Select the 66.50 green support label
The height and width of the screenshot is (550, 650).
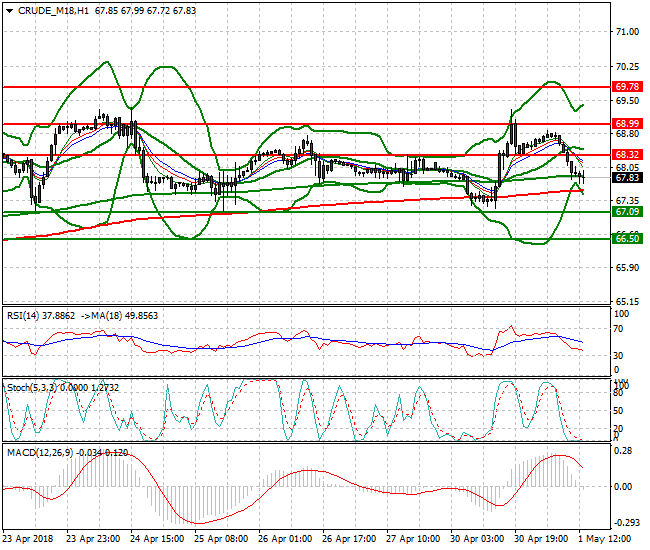coord(627,238)
